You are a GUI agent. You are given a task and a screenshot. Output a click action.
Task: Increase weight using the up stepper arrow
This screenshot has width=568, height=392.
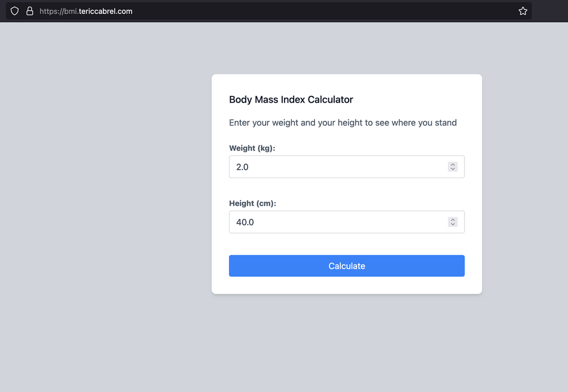[x=453, y=165]
